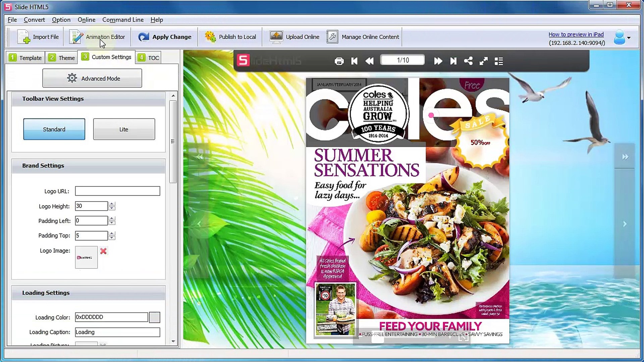This screenshot has width=644, height=362.
Task: Click the Import File toolbar button
Action: tap(38, 37)
